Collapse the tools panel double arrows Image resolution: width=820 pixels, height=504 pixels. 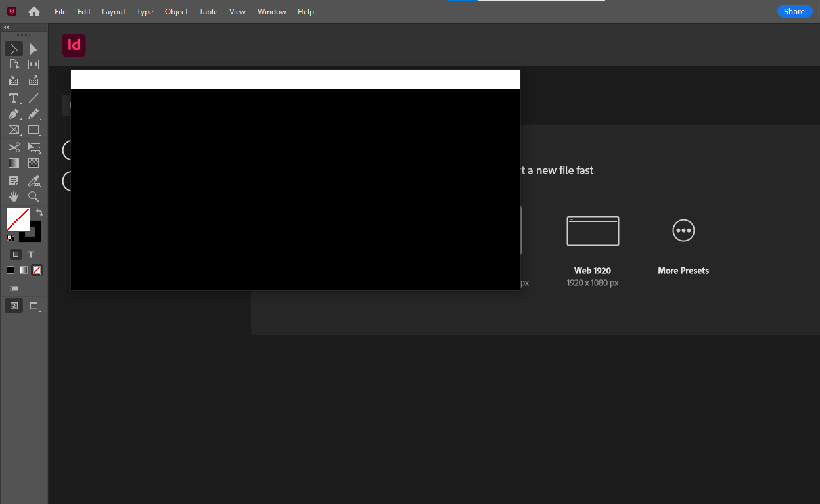(7, 28)
